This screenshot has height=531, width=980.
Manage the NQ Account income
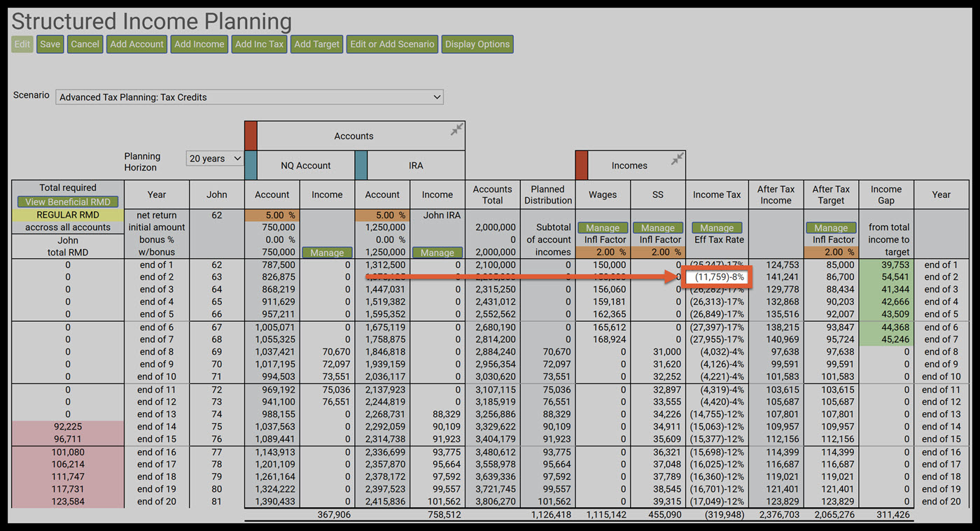tap(327, 253)
